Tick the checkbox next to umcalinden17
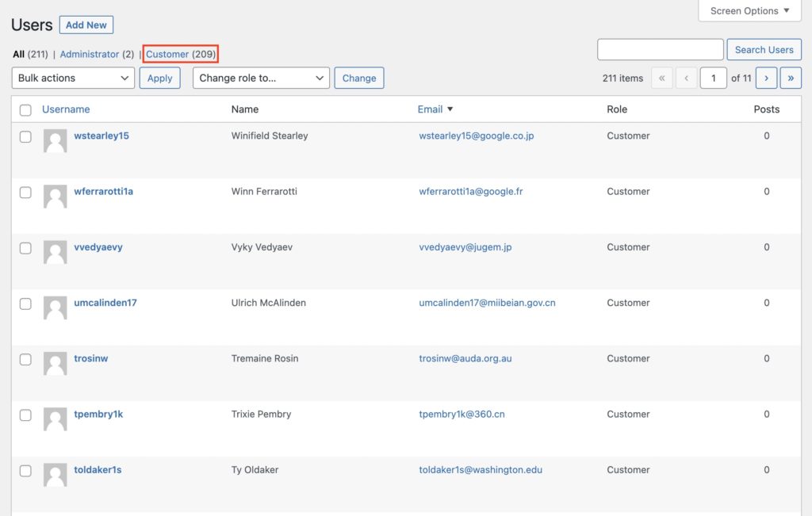This screenshot has width=812, height=516. [25, 304]
